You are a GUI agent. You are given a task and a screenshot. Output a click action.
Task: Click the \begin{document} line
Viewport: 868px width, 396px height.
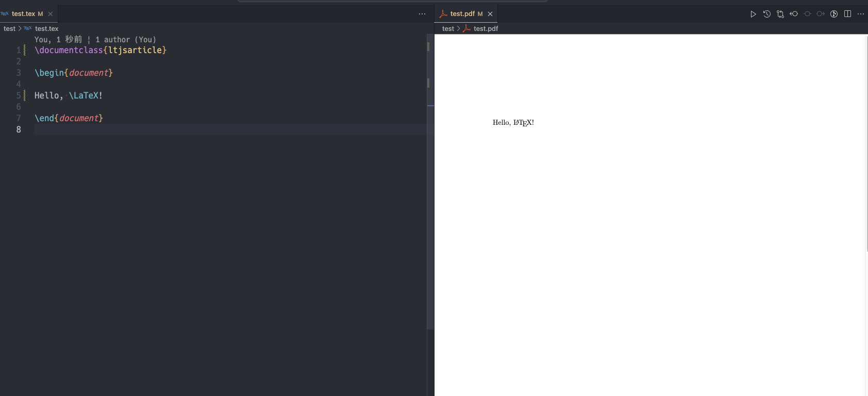coord(74,73)
